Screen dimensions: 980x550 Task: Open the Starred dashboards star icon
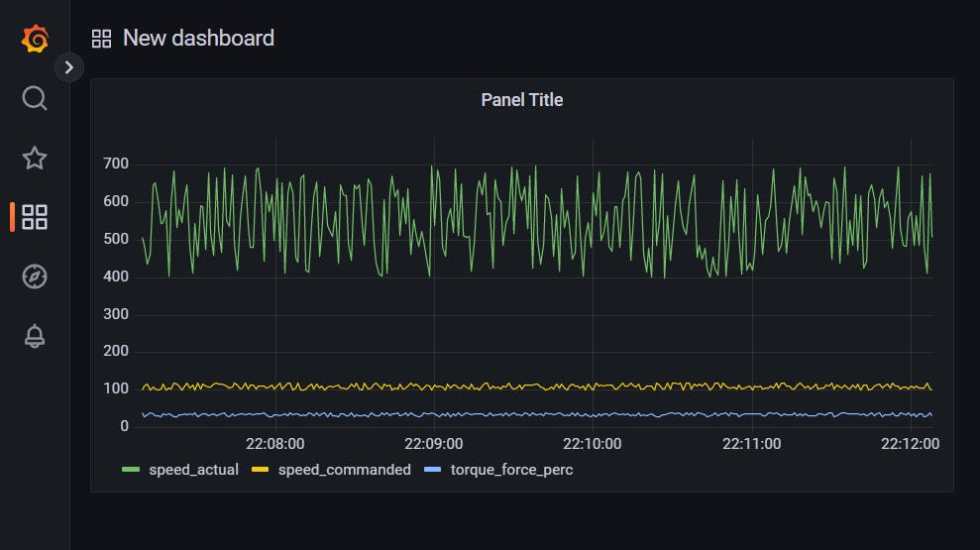pos(35,158)
